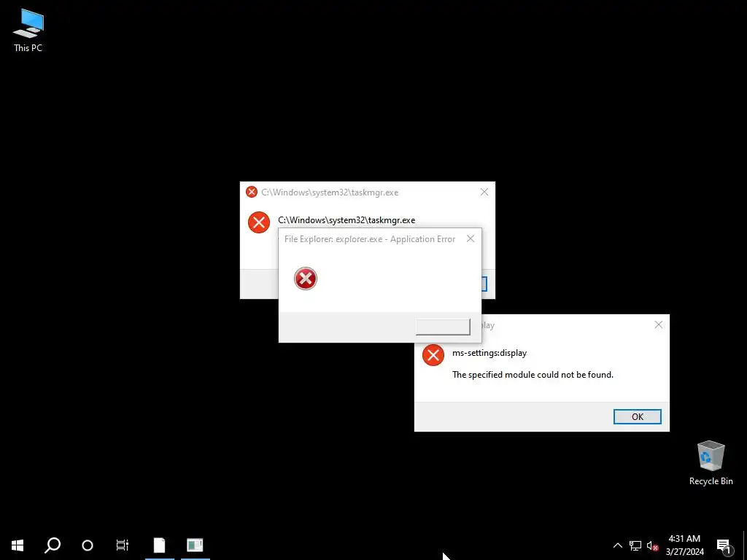Open the notification Action Center
Image resolution: width=747 pixels, height=560 pixels.
click(x=724, y=545)
